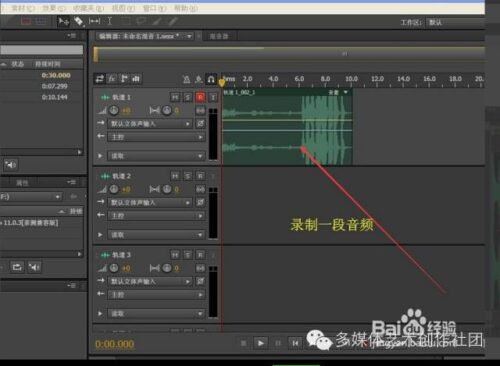The width and height of the screenshot is (500, 366).
Task: Click track 2 volume knob
Action: [x=114, y=189]
